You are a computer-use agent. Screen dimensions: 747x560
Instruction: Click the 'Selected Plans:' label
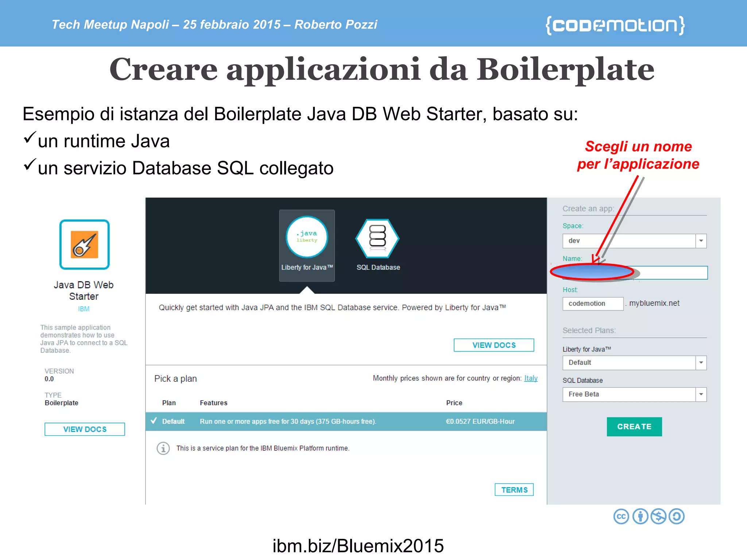coord(589,330)
